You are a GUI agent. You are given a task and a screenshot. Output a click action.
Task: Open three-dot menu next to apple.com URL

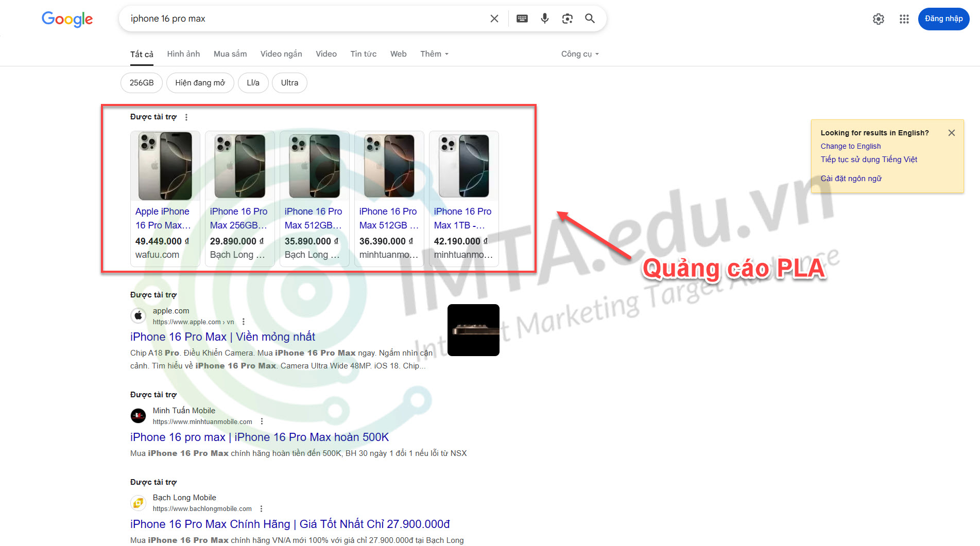click(244, 322)
